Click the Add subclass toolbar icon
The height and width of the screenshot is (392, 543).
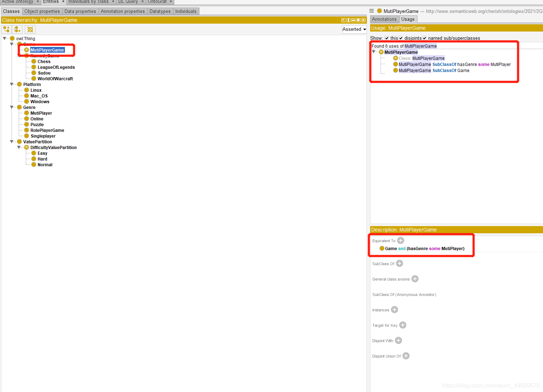pyautogui.click(x=6, y=29)
